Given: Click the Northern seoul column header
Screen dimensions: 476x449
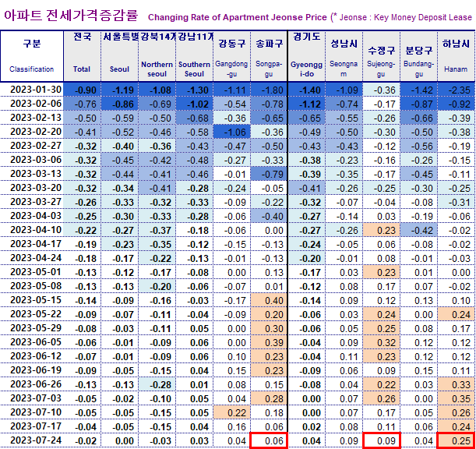Looking at the screenshot, I should coord(157,56).
